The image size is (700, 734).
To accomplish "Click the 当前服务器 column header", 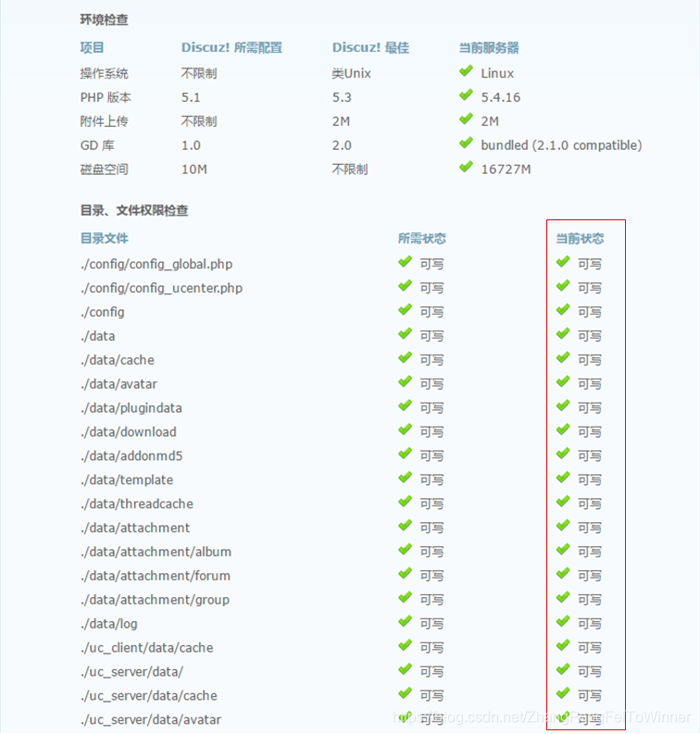I will [x=489, y=48].
